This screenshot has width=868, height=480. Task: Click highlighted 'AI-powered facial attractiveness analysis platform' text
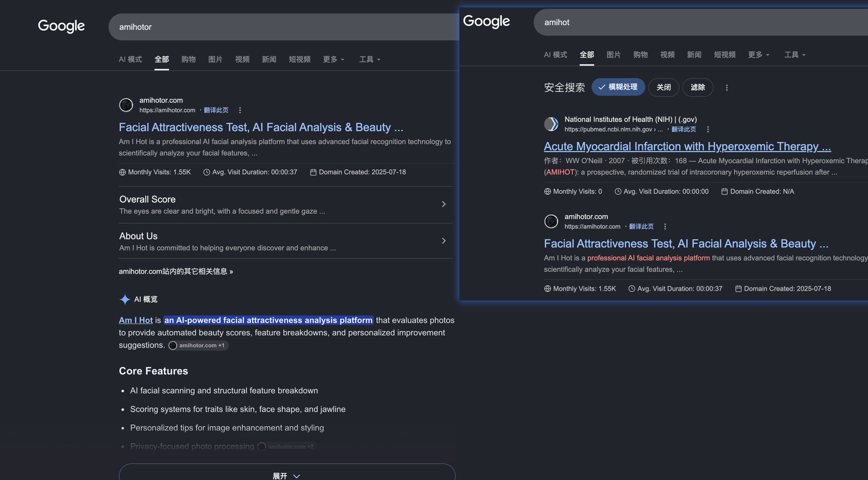269,320
